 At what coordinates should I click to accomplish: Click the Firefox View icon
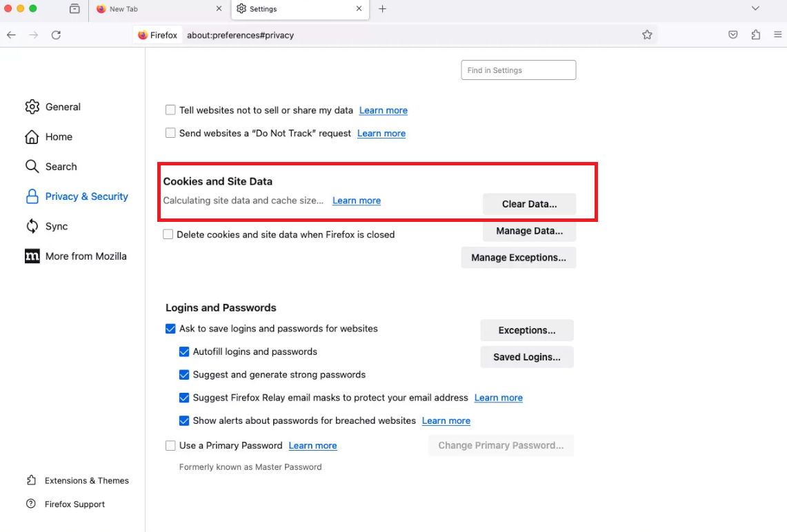coord(74,8)
